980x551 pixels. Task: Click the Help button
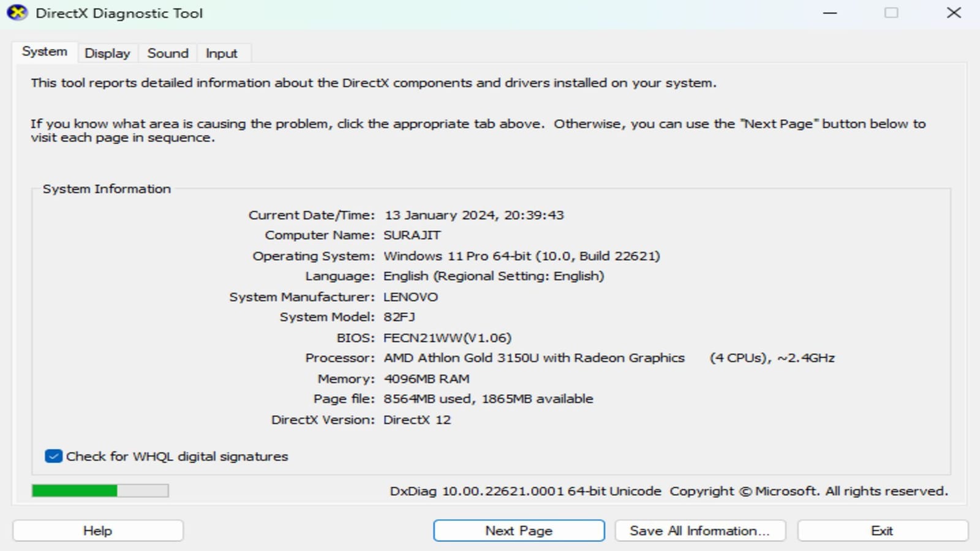point(97,530)
